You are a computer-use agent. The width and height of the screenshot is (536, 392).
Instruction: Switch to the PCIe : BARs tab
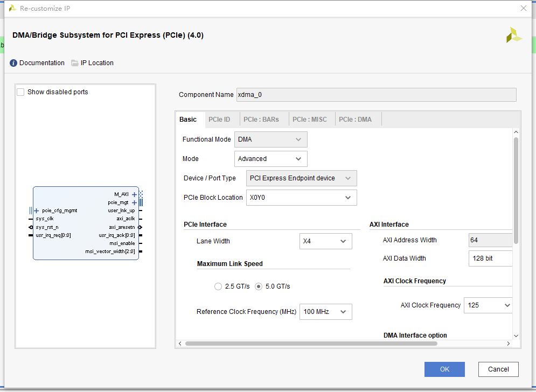[x=261, y=120]
